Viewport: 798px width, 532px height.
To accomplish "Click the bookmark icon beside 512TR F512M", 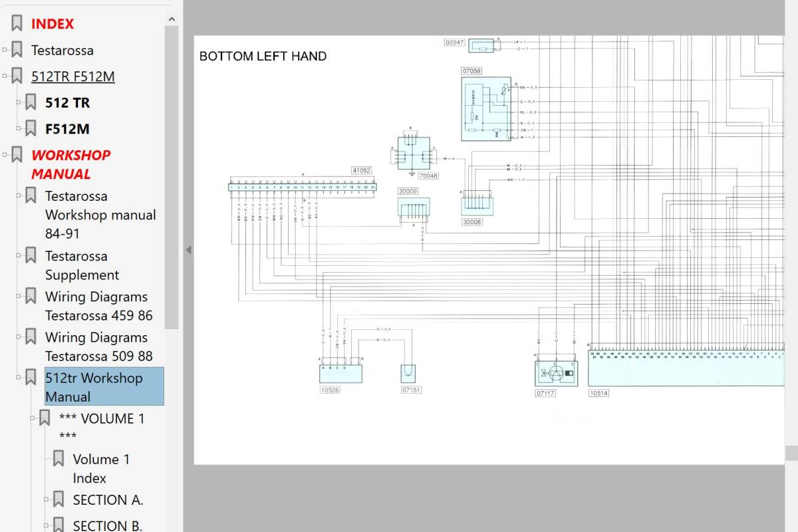I will click(x=17, y=76).
